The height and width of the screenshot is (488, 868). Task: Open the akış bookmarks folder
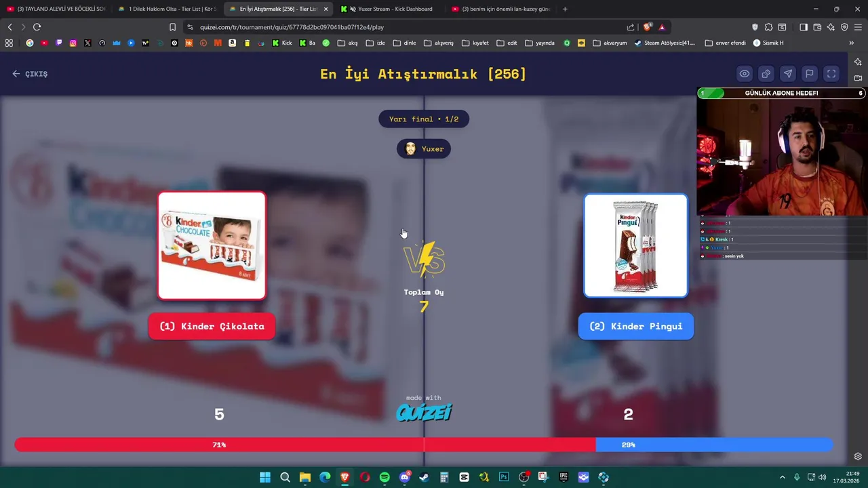tap(347, 43)
